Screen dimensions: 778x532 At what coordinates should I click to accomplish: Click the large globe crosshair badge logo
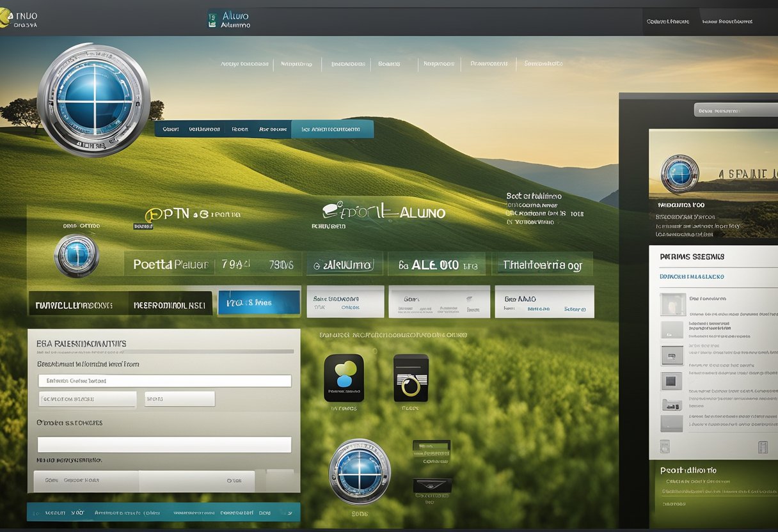[93, 100]
